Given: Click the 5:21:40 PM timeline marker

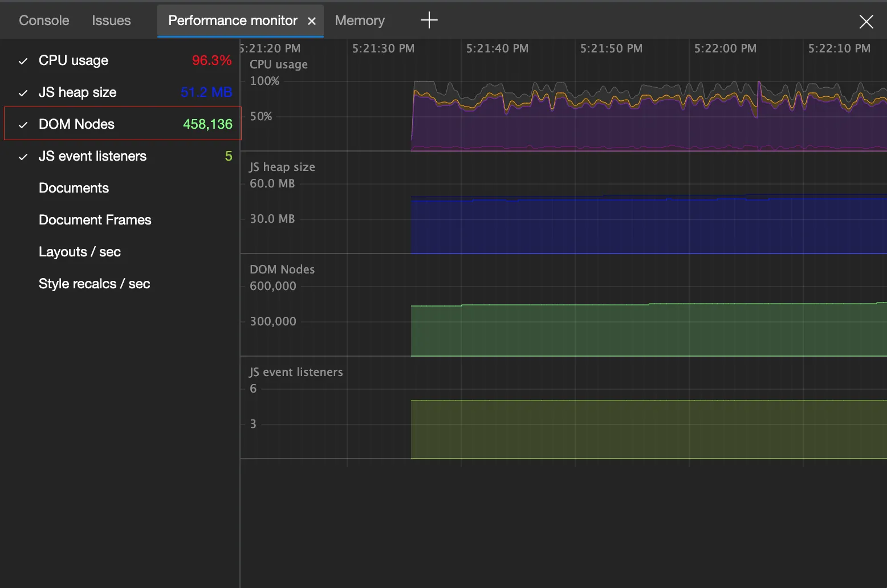Looking at the screenshot, I should point(497,48).
